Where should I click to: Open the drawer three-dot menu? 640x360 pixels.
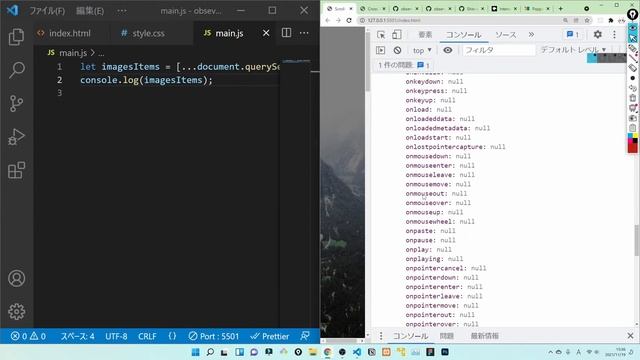point(380,336)
